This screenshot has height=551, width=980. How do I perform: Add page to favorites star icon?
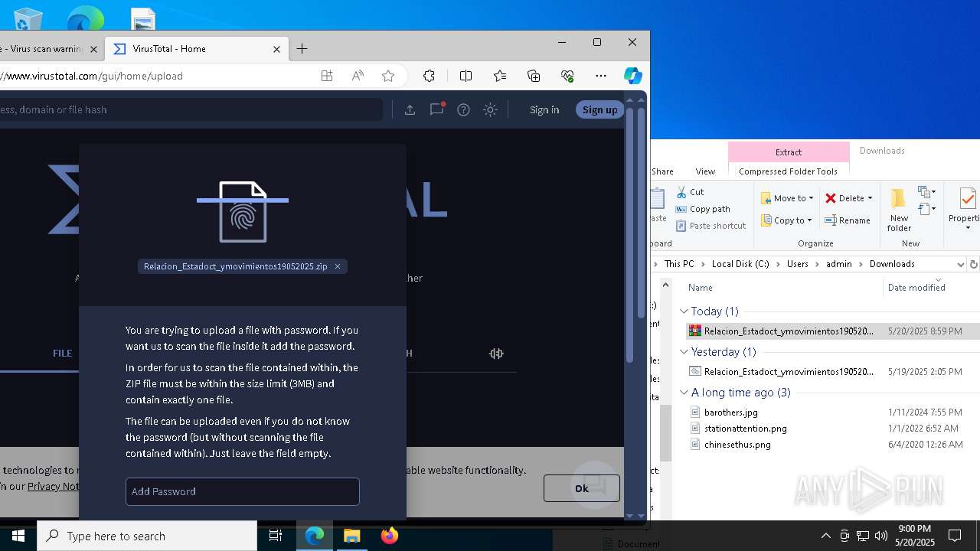coord(388,76)
